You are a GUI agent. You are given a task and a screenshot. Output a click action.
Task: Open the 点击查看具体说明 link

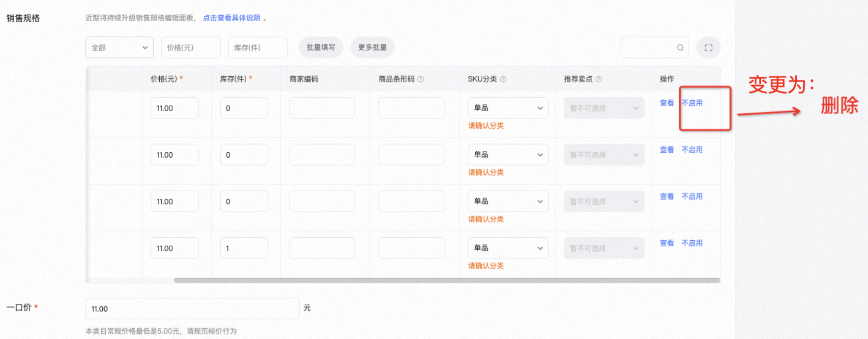231,18
